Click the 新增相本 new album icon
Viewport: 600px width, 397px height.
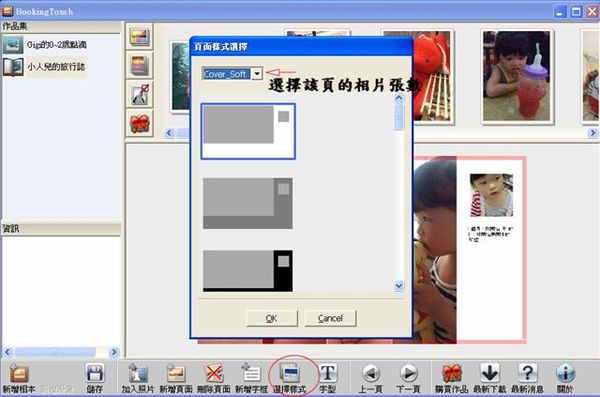click(x=19, y=373)
